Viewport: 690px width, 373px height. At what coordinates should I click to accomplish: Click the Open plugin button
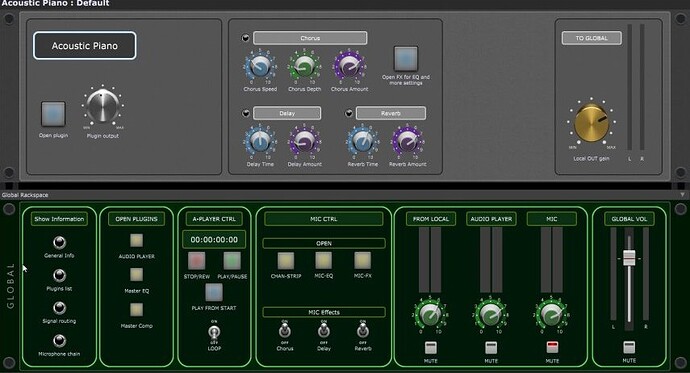coord(53,114)
